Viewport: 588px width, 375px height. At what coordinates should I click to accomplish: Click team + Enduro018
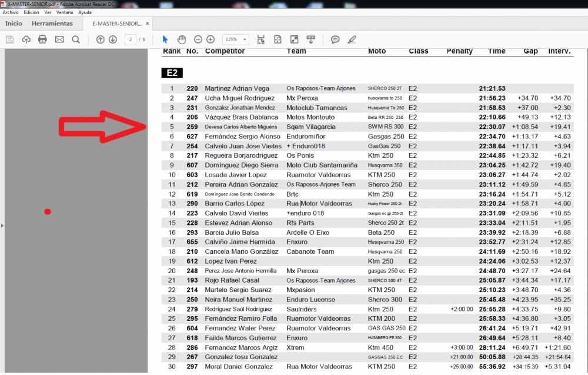(x=306, y=146)
